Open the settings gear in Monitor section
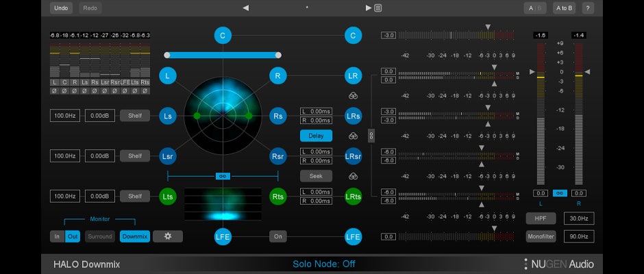 [168, 236]
